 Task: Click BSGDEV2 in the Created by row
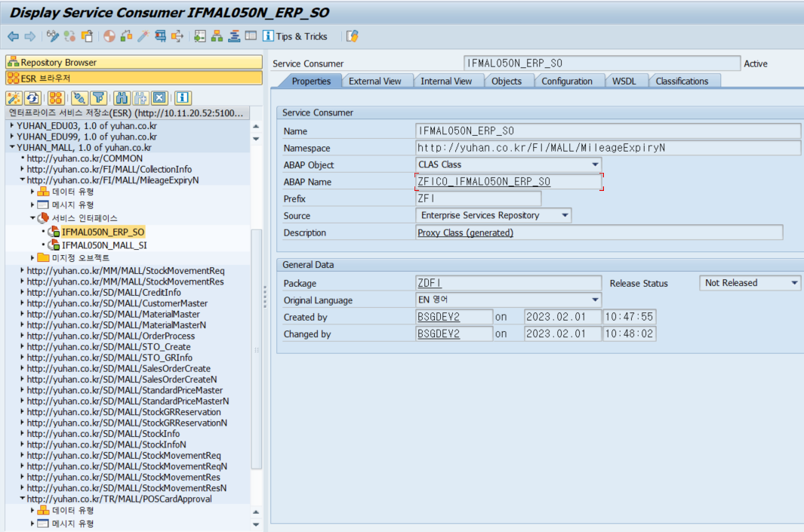pyautogui.click(x=439, y=317)
